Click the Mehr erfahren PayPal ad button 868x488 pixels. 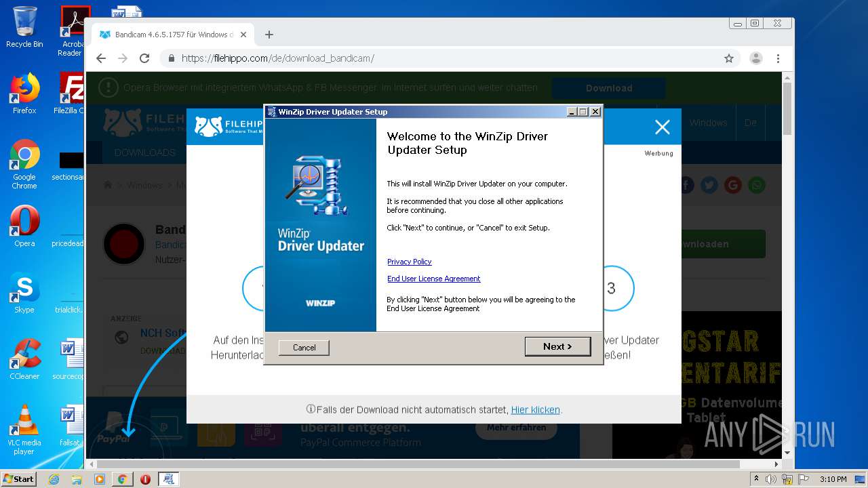click(516, 428)
